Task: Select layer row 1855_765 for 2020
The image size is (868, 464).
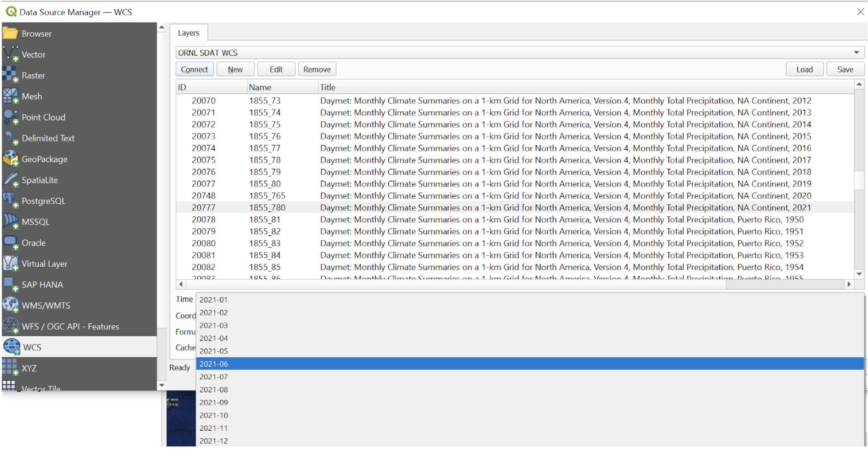Action: pos(515,195)
